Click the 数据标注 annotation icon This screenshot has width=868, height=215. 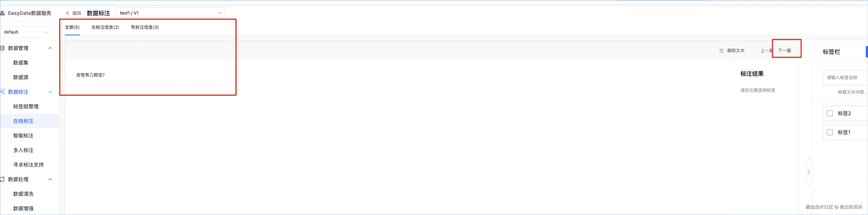pos(2,92)
